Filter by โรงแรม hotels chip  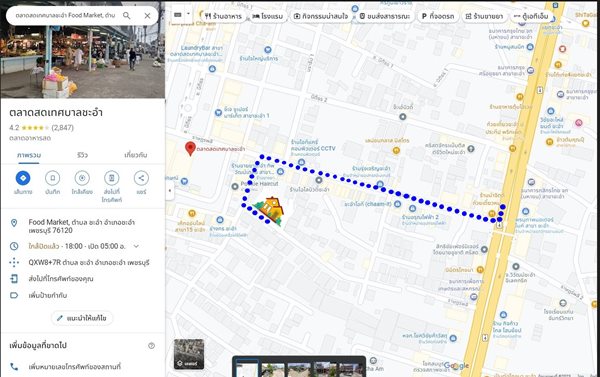pos(267,16)
